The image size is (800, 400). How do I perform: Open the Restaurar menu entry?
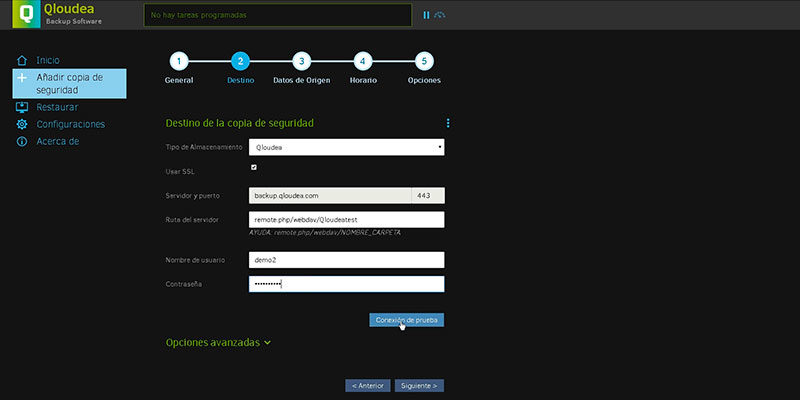click(x=57, y=108)
